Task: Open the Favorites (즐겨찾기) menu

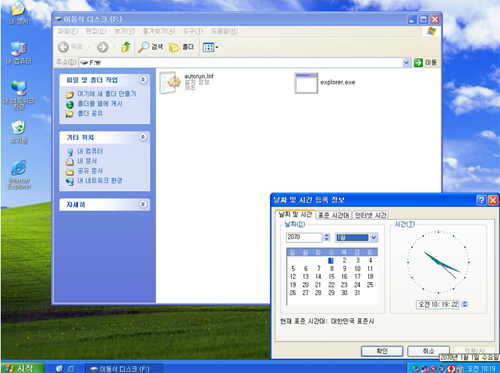Action: 159,31
